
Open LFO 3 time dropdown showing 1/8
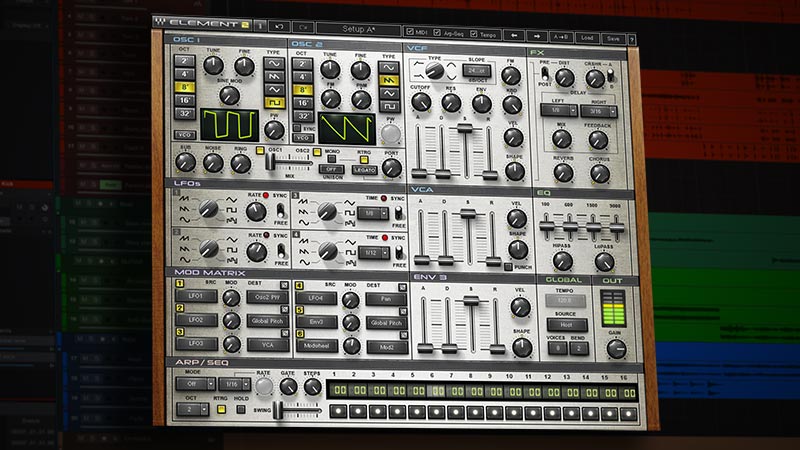click(373, 213)
